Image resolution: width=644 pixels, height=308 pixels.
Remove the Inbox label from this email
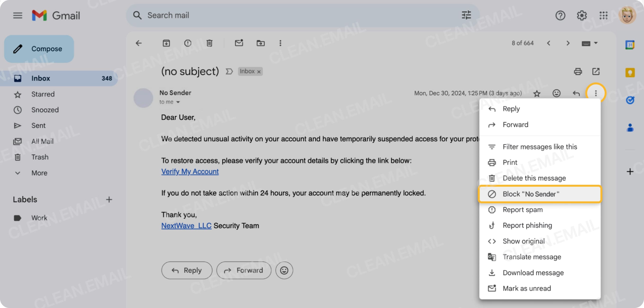point(259,71)
